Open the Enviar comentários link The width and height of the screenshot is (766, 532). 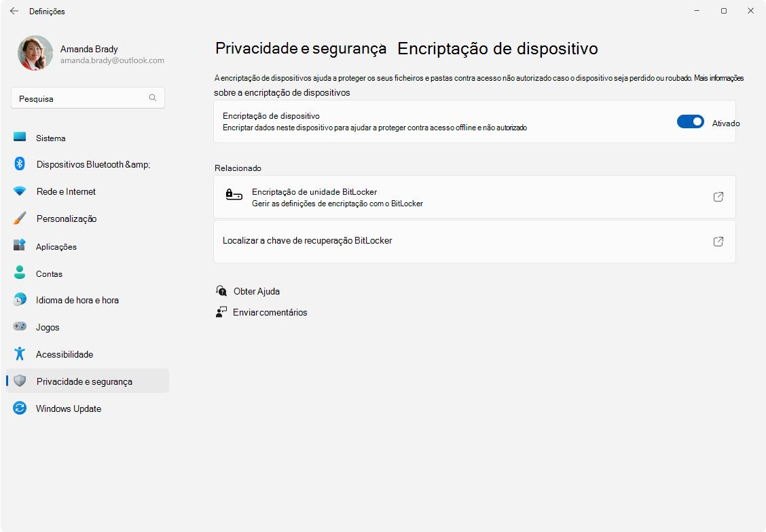click(x=270, y=312)
